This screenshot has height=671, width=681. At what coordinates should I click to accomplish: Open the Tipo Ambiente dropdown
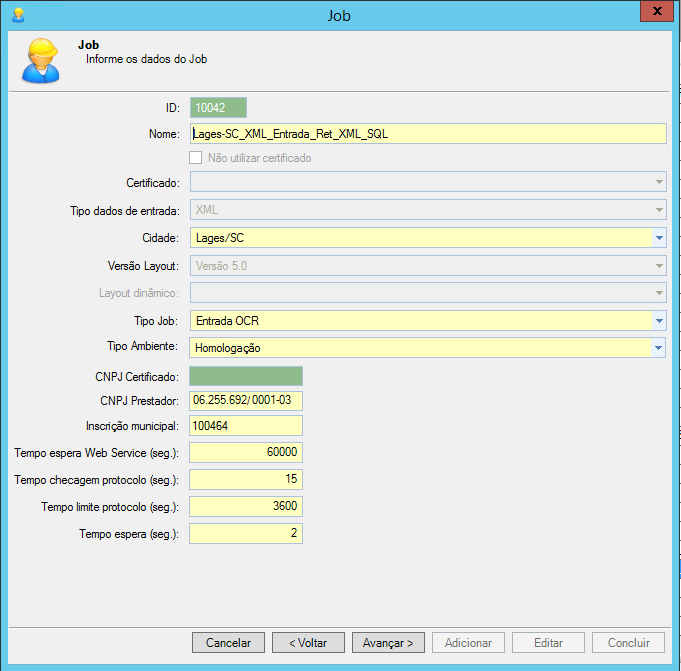pos(659,348)
